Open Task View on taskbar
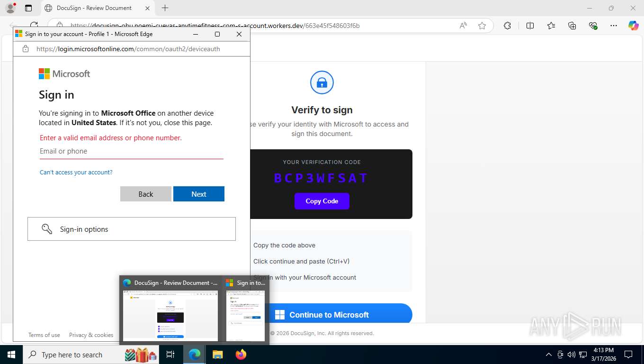Image resolution: width=644 pixels, height=364 pixels. tap(170, 355)
